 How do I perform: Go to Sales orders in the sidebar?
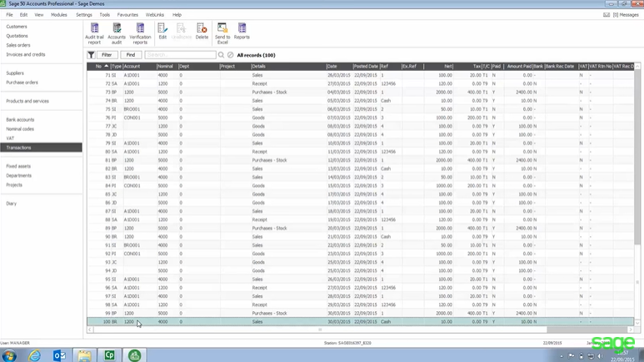tap(18, 45)
